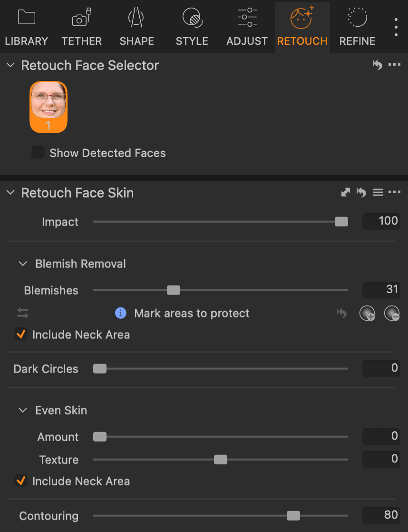The image size is (408, 532).
Task: Collapse the Blemish Removal section
Action: pyautogui.click(x=22, y=263)
